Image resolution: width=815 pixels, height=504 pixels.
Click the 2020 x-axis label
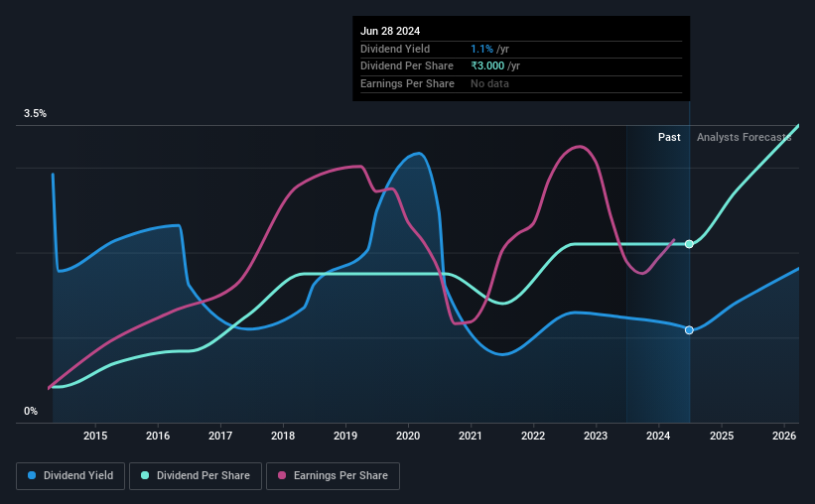(x=408, y=436)
